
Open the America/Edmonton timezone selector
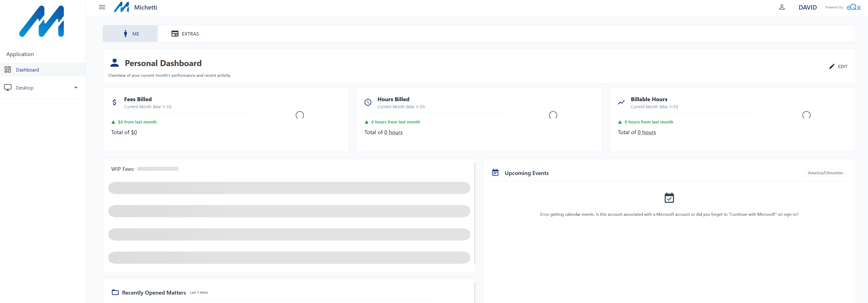click(x=825, y=173)
